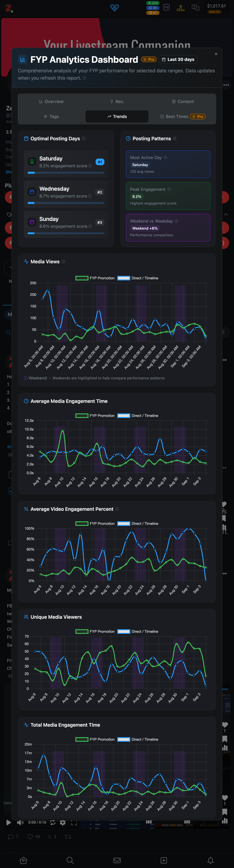Screen dimensions: 234x868
Task: Toggle FYP Promotion series in Media Views legend
Action: click(95, 278)
